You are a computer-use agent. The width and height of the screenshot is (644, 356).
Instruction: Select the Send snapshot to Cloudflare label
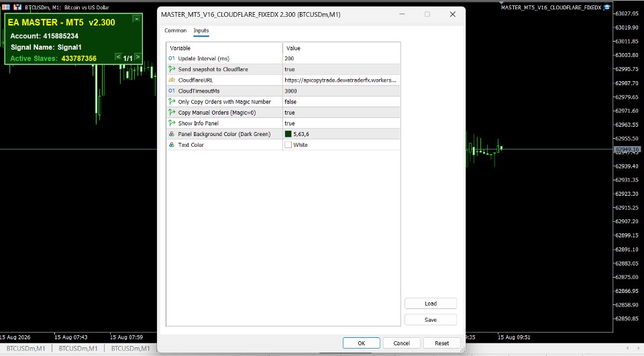[x=213, y=70]
